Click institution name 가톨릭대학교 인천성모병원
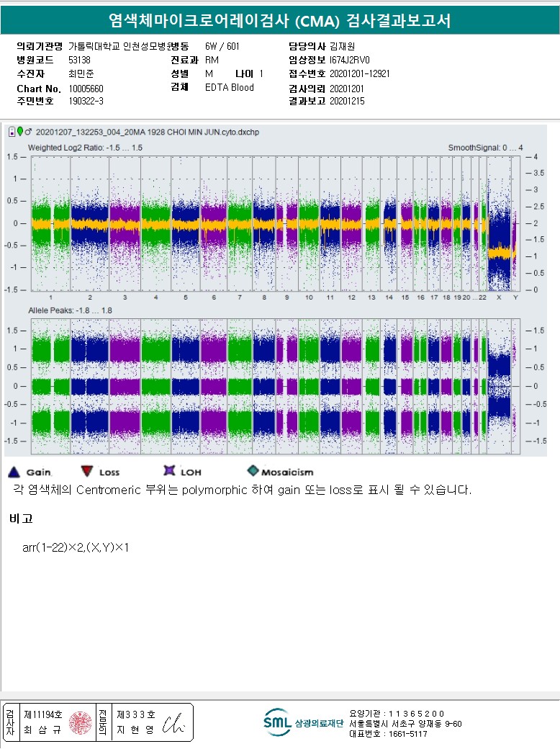This screenshot has height=749, width=560. click(119, 46)
